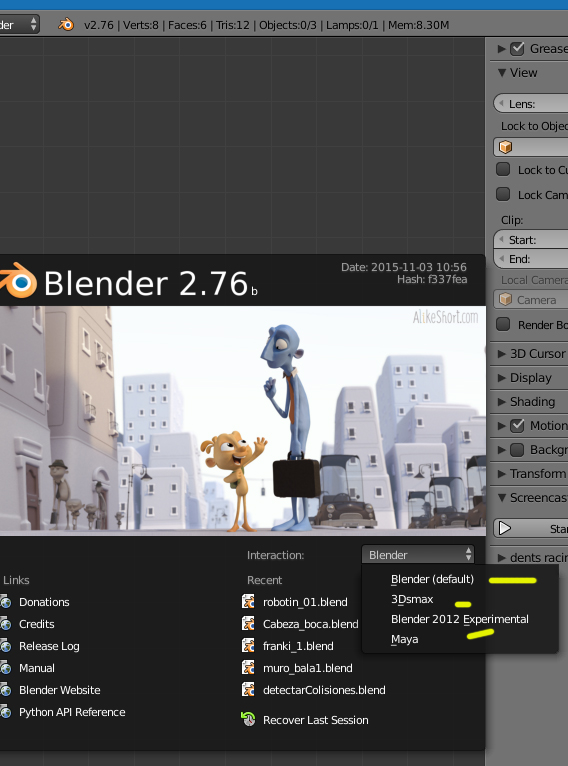Collapse the Screencast Keys panel
The width and height of the screenshot is (568, 766).
pyautogui.click(x=502, y=498)
